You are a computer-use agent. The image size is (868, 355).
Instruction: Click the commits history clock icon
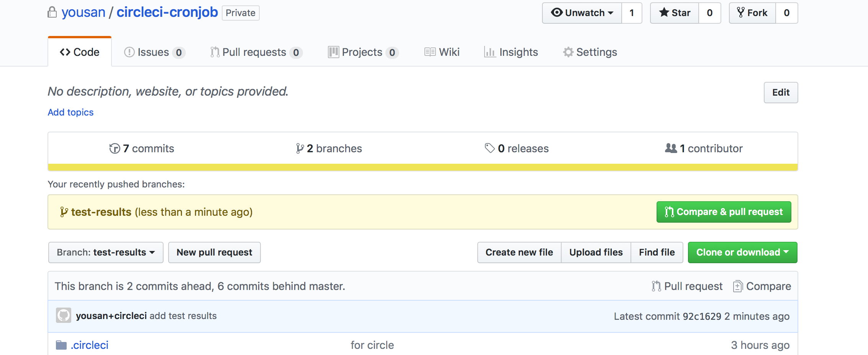(115, 148)
